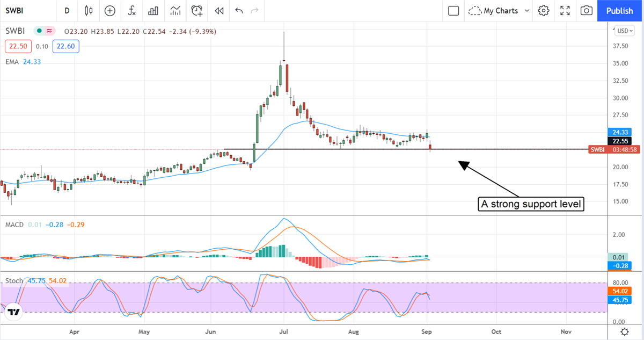This screenshot has height=340, width=644.
Task: Click the 22.55 last price label
Action: (619, 141)
